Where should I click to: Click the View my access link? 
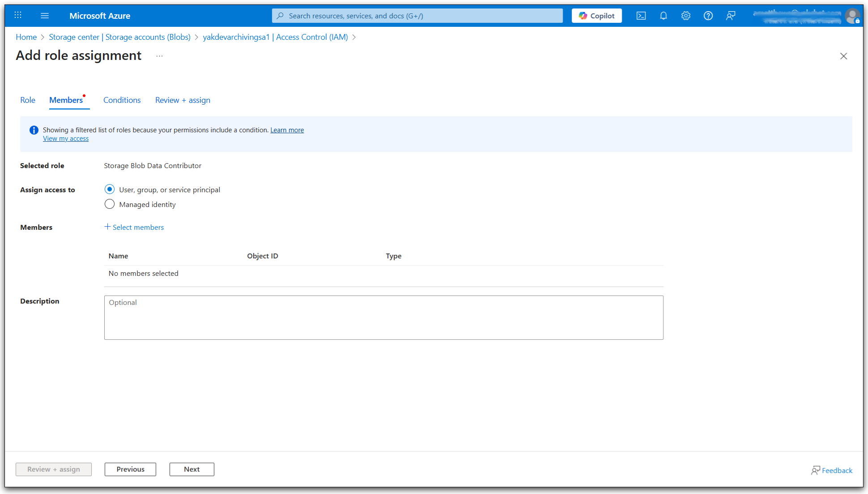(x=66, y=139)
